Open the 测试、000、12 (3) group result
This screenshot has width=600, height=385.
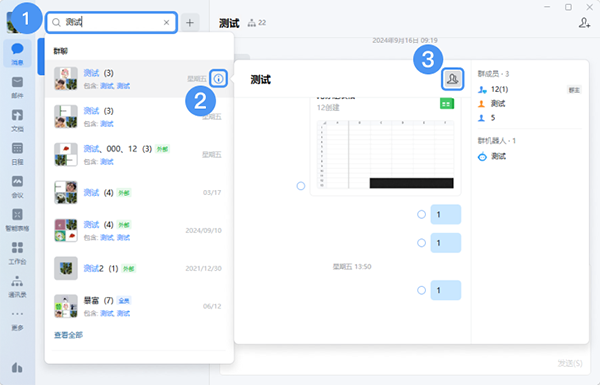(x=139, y=155)
